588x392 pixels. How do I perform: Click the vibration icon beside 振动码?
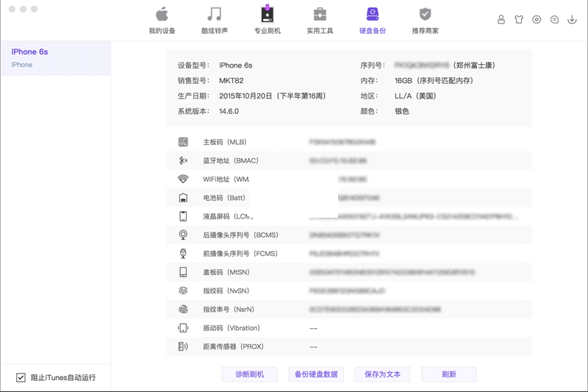pos(183,328)
